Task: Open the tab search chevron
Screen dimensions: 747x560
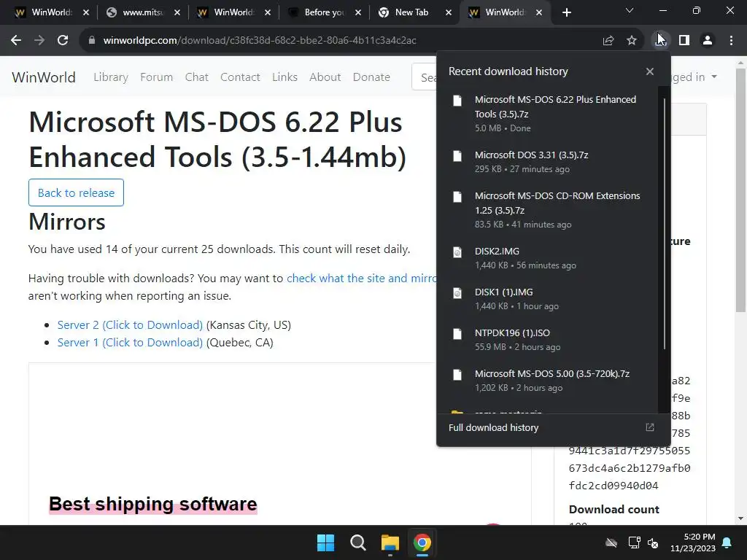Action: tap(630, 10)
